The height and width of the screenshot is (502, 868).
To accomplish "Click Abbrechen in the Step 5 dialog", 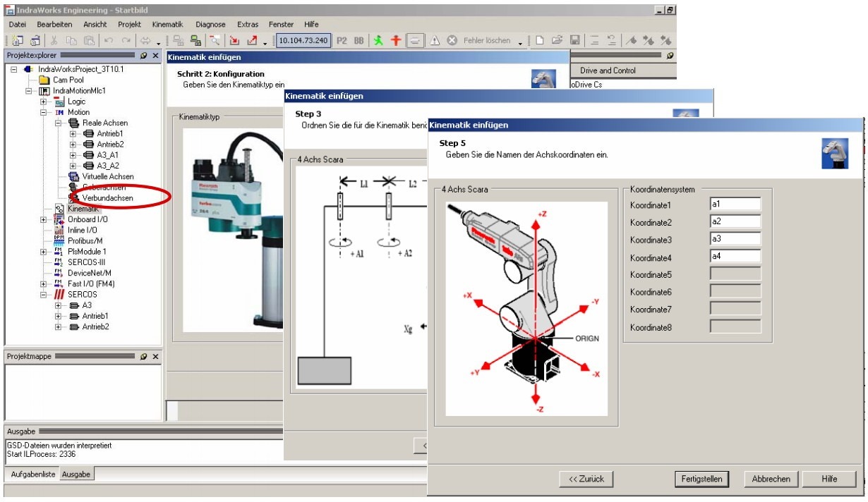I will point(771,479).
